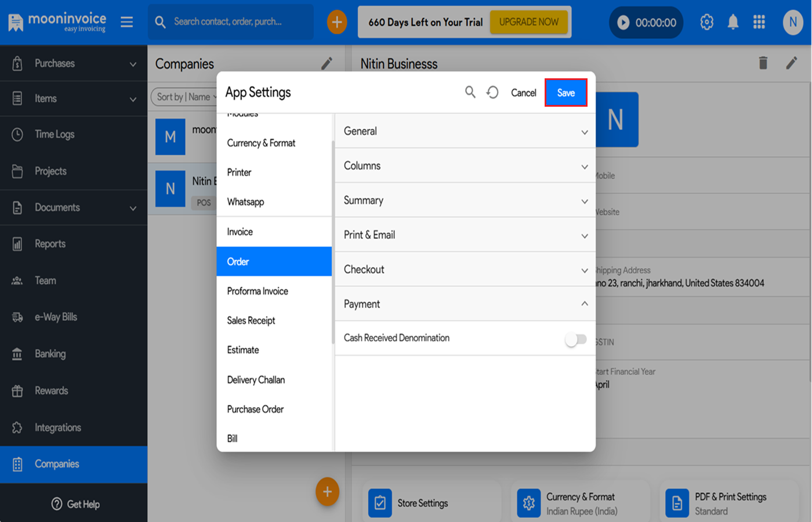Screen dimensions: 812x522
Task: Select the M company thumbnail
Action: 171,137
